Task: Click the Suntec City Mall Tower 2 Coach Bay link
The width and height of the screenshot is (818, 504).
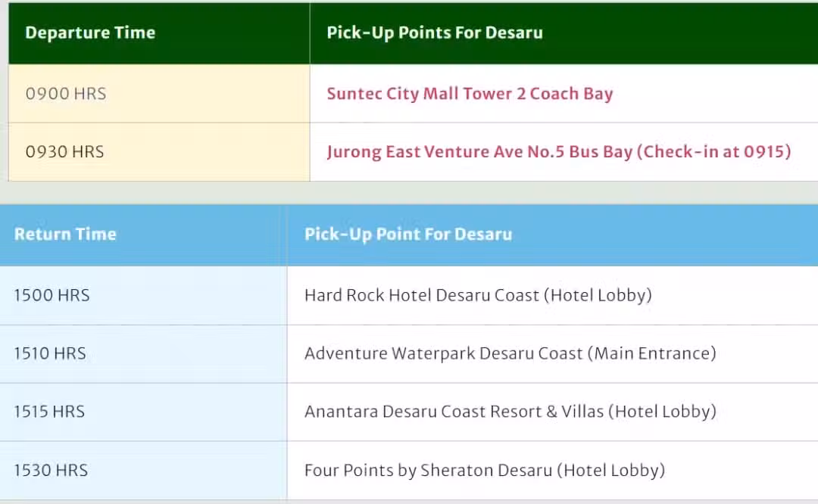Action: [x=470, y=94]
